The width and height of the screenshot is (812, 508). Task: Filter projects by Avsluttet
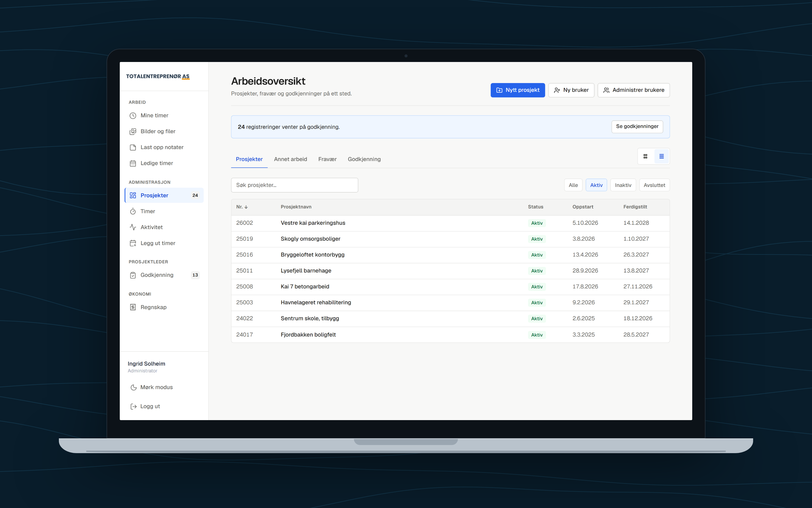click(654, 185)
